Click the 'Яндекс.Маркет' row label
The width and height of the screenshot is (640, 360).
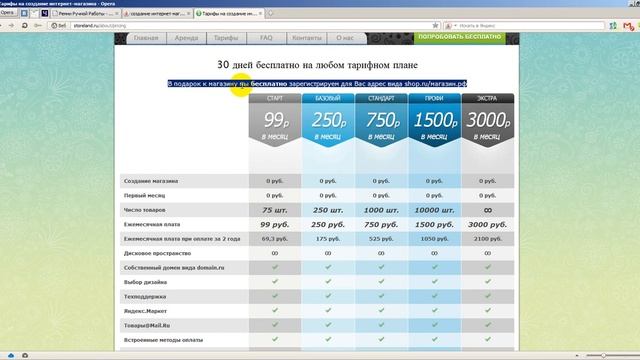point(145,311)
